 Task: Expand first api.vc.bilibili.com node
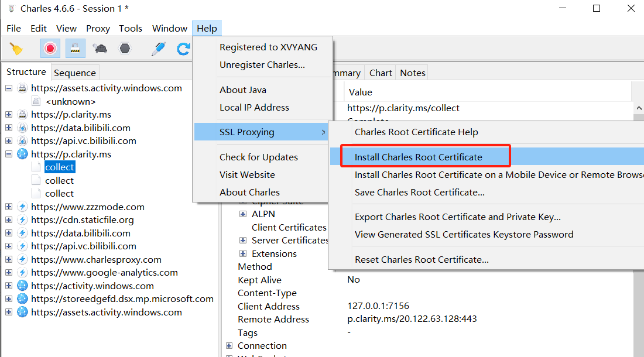point(9,140)
